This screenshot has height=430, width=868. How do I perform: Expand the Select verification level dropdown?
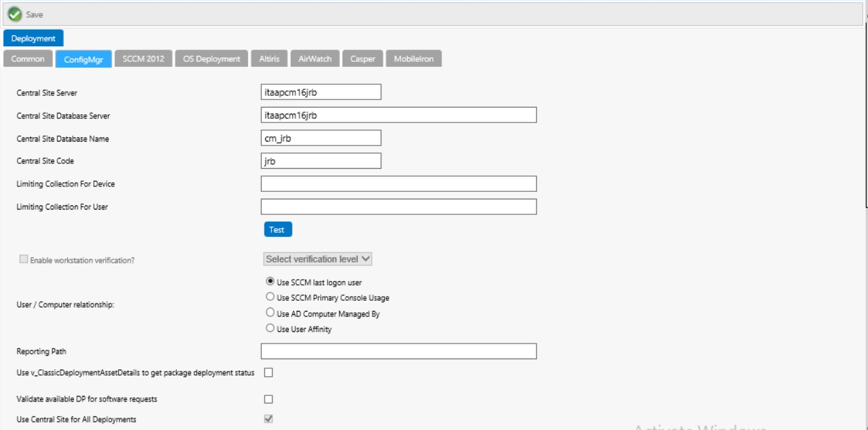coord(317,259)
